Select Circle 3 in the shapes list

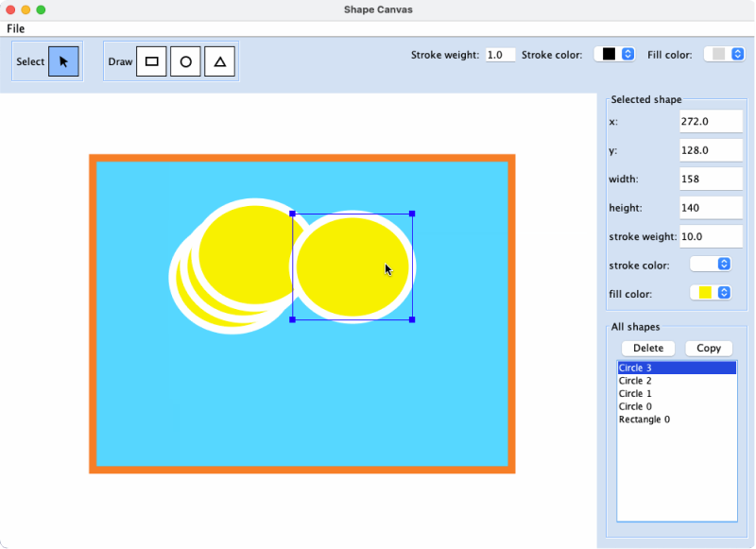click(x=677, y=368)
